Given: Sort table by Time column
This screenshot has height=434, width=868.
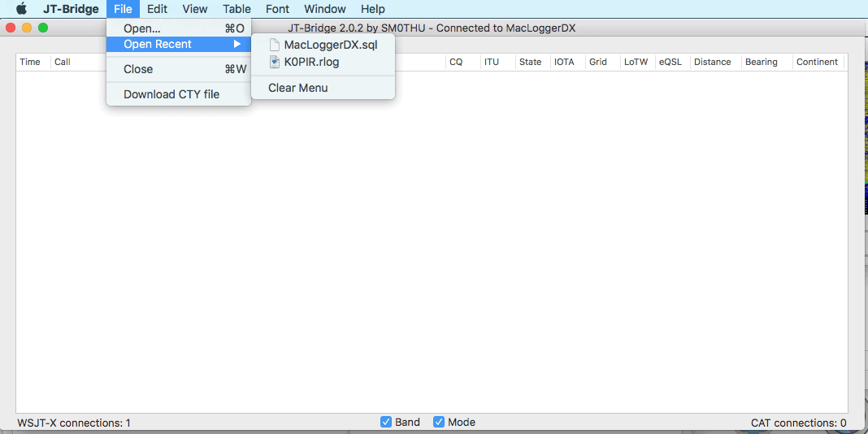Looking at the screenshot, I should (33, 62).
